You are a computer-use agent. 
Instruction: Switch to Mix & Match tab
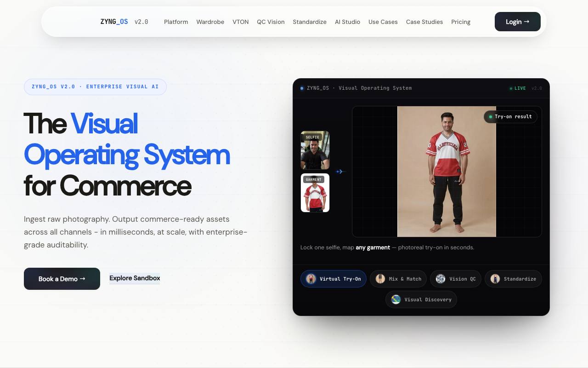click(x=398, y=279)
